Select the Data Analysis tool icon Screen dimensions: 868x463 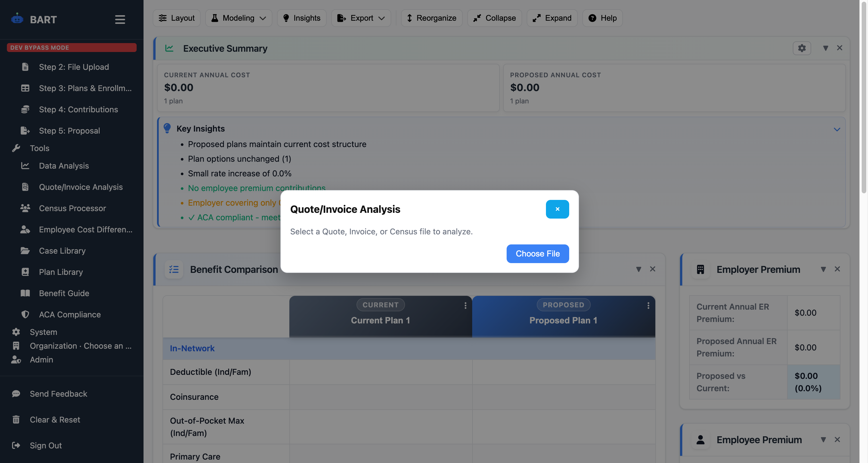[25, 165]
